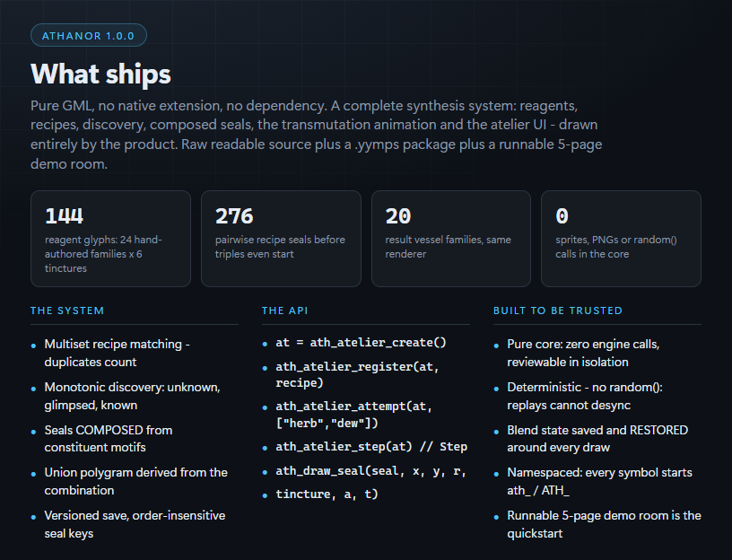Select the 20 result vessel families card
Screen dimensions: 732x560
pos(451,239)
